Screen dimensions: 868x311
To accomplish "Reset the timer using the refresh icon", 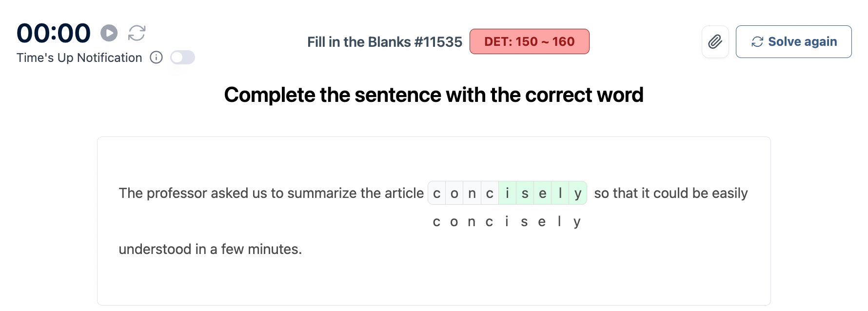I will (137, 33).
